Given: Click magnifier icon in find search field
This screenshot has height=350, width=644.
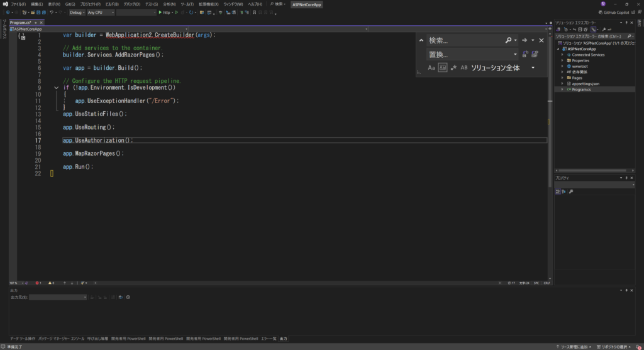Looking at the screenshot, I should [508, 40].
